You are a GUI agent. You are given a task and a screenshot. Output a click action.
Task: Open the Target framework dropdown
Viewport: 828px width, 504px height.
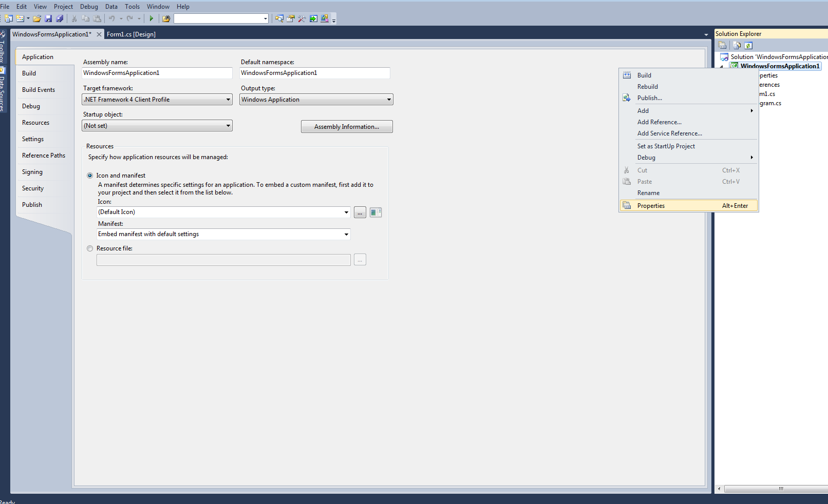[157, 100]
